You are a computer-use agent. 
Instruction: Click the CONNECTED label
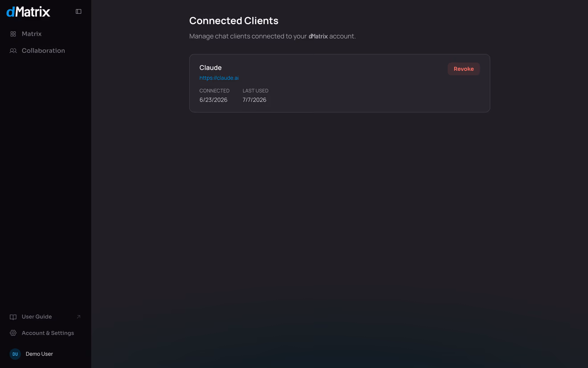[x=215, y=91]
